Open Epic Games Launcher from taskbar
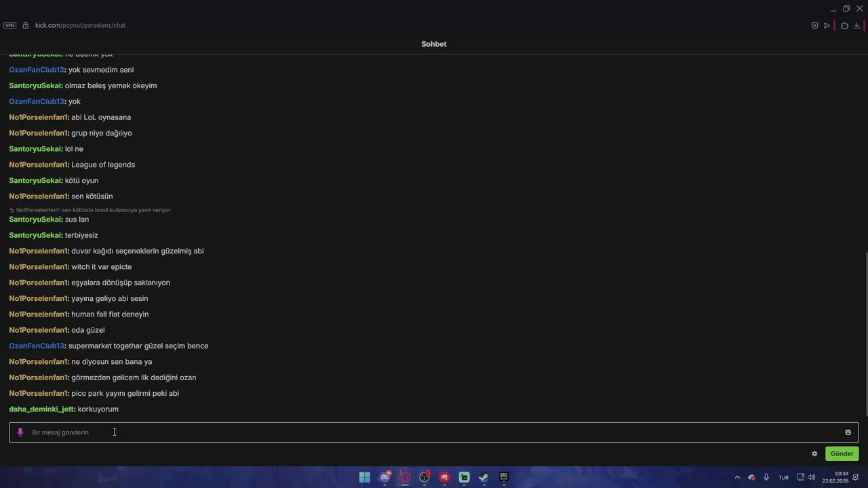868x488 pixels. point(504,477)
